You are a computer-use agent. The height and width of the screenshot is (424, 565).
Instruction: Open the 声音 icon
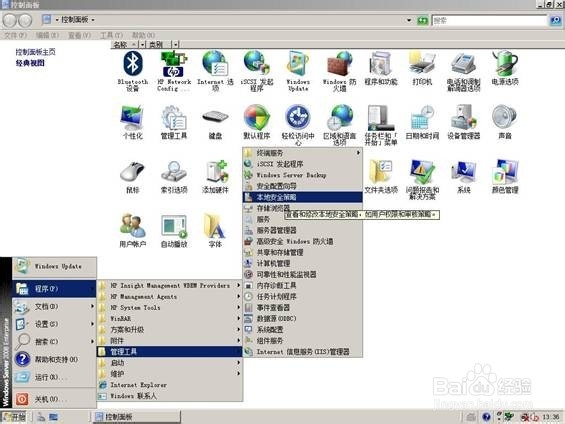(x=505, y=122)
